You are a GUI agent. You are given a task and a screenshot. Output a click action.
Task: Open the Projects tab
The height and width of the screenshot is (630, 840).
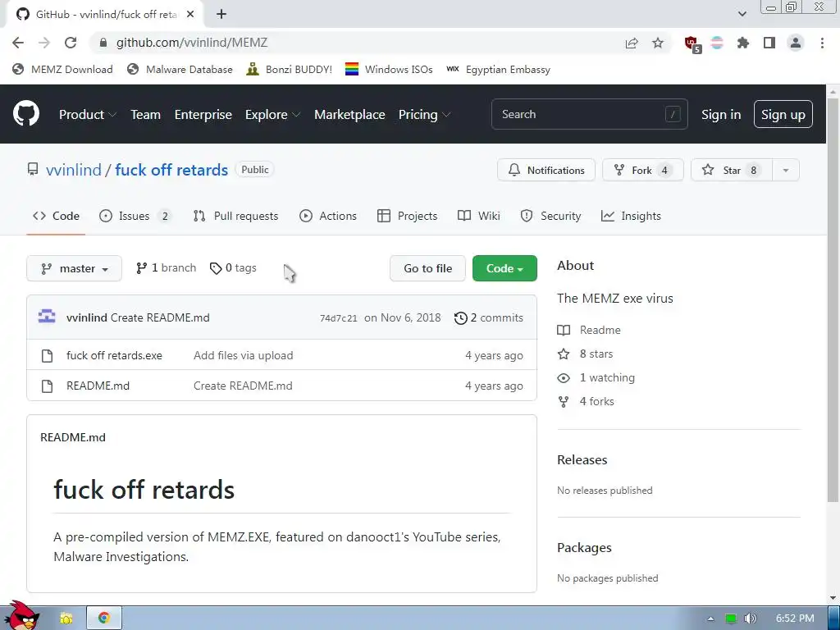(407, 216)
